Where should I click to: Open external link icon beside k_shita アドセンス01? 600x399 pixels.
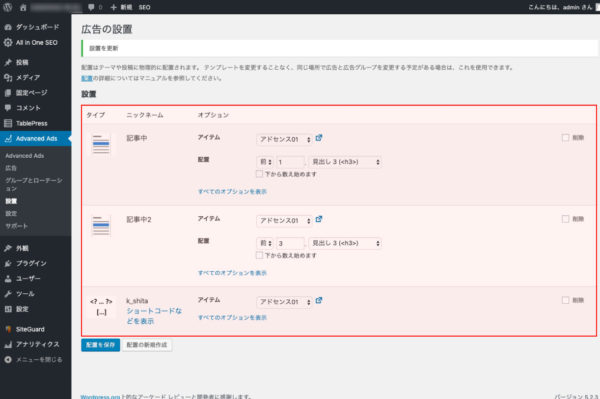coord(319,301)
